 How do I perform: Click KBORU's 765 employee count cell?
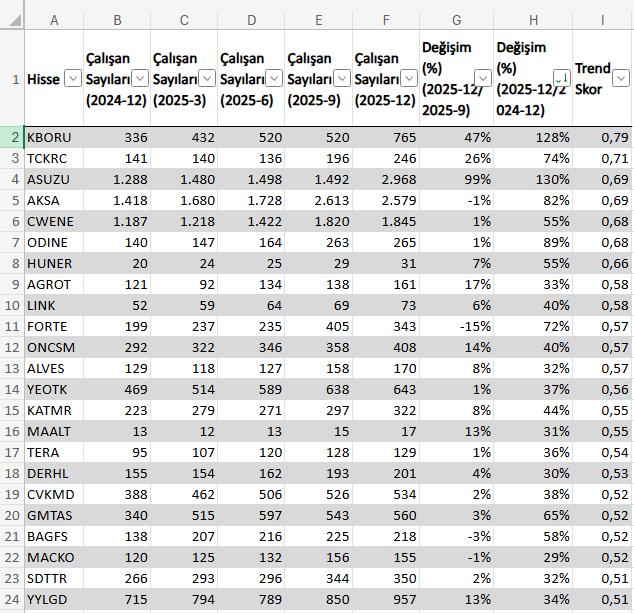(x=386, y=137)
